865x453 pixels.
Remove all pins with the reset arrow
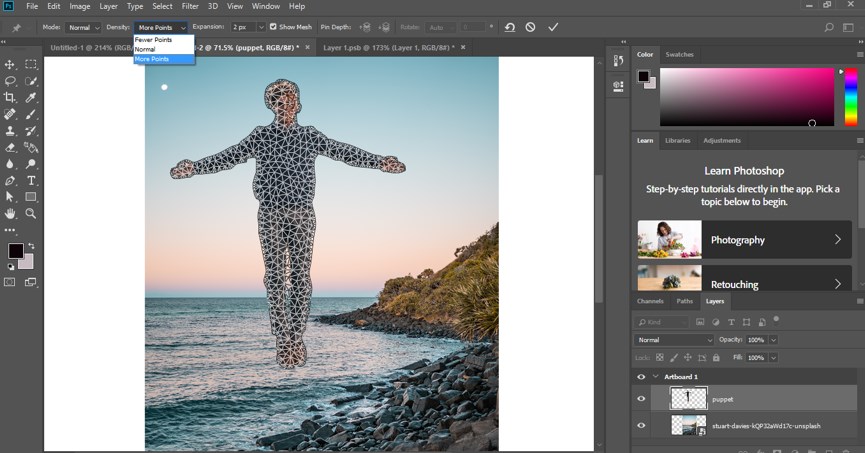(510, 27)
